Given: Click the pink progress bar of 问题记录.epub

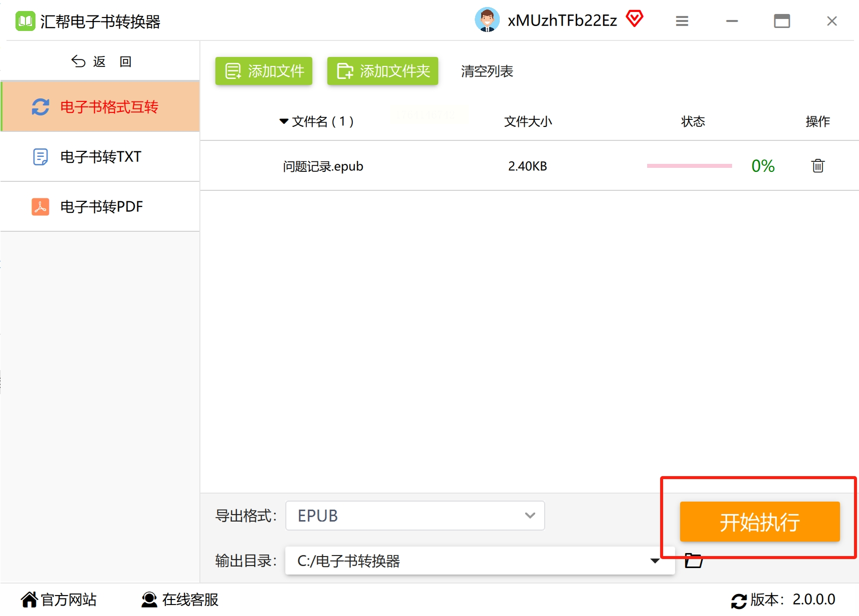Looking at the screenshot, I should pyautogui.click(x=690, y=166).
